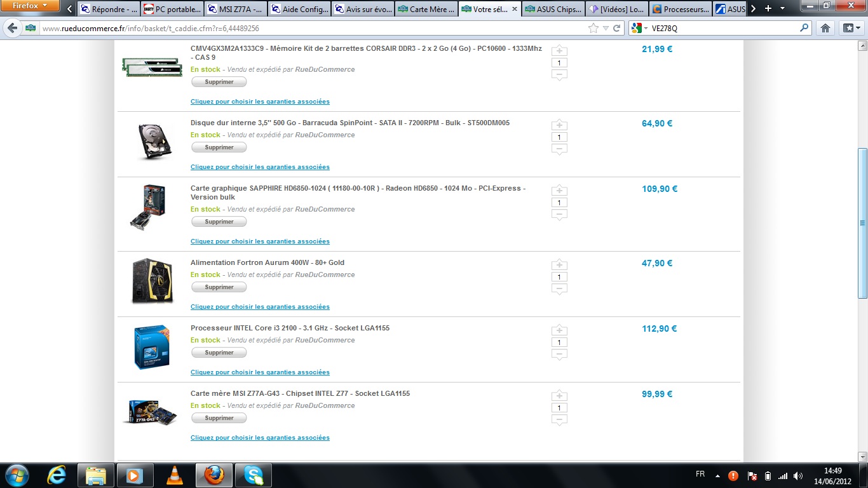Image resolution: width=868 pixels, height=488 pixels.
Task: Open Skype from the taskbar
Action: 253,475
